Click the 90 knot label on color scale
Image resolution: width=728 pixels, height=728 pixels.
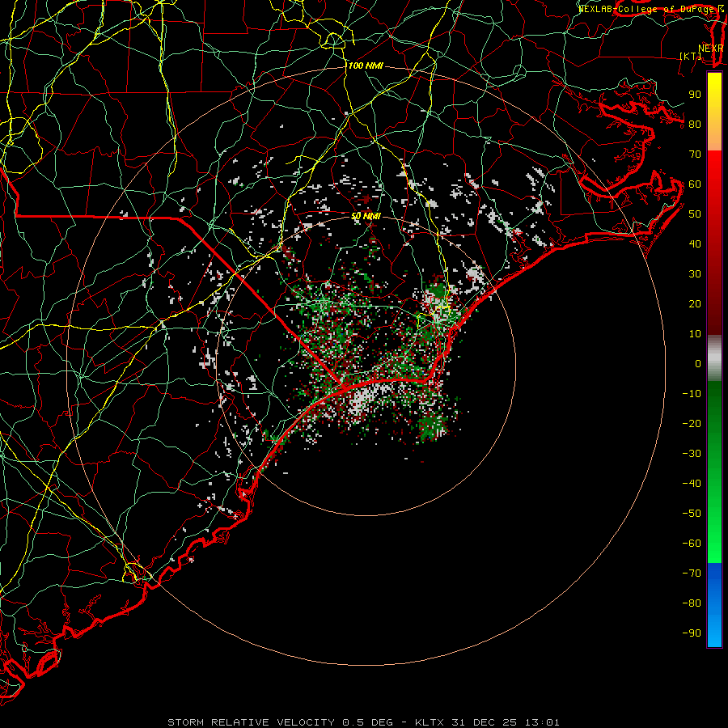click(x=695, y=95)
